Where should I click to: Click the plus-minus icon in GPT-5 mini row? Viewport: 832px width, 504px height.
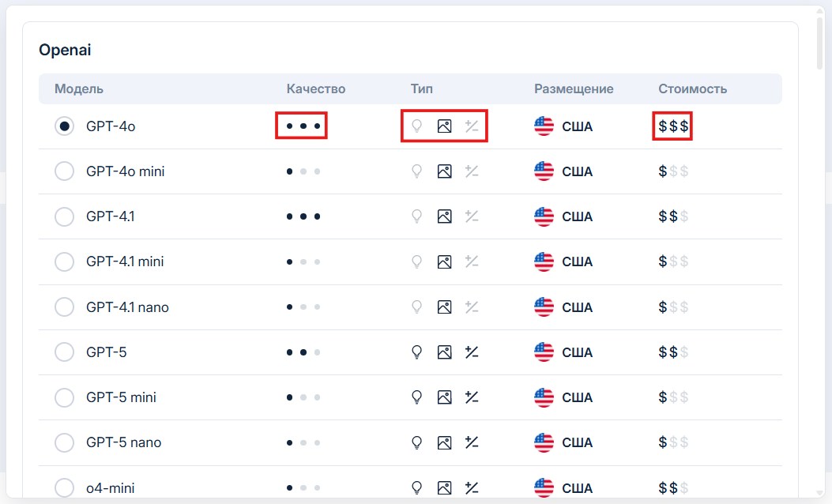472,397
